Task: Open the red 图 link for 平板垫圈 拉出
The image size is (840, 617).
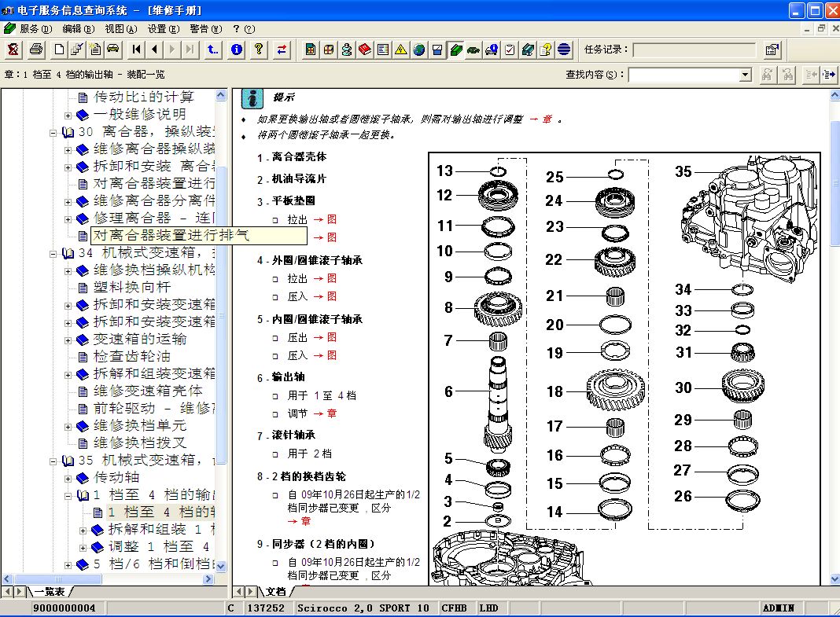Action: (x=331, y=220)
